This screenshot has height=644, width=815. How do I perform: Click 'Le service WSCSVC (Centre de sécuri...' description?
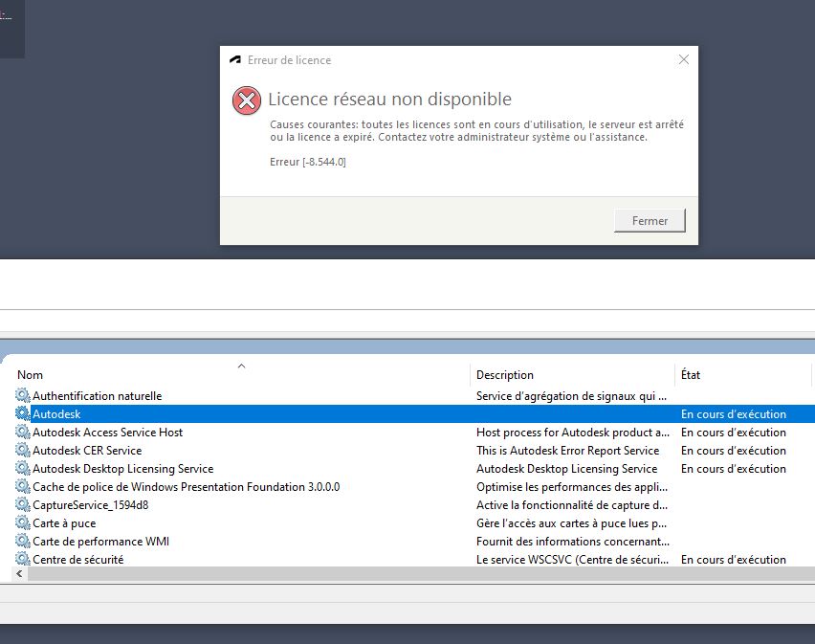[x=572, y=560]
